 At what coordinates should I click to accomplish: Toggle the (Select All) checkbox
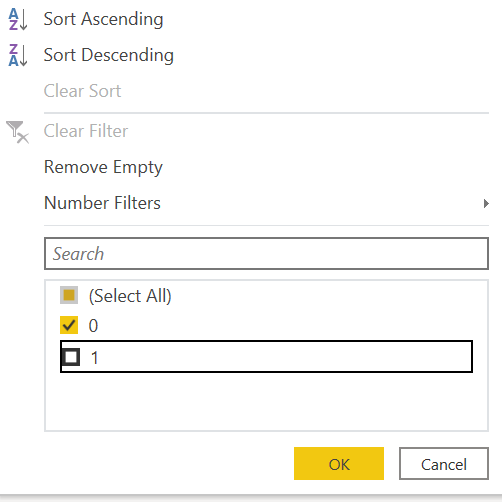[x=69, y=295]
